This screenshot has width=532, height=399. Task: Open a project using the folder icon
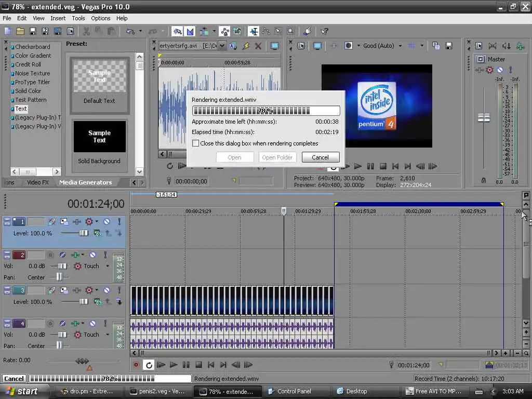pos(20,32)
